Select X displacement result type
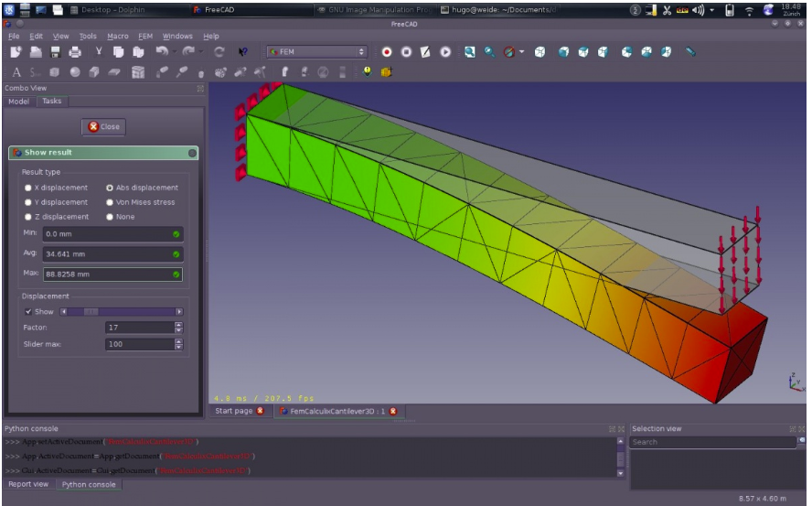Screen dimensions: 812x506 pos(28,188)
